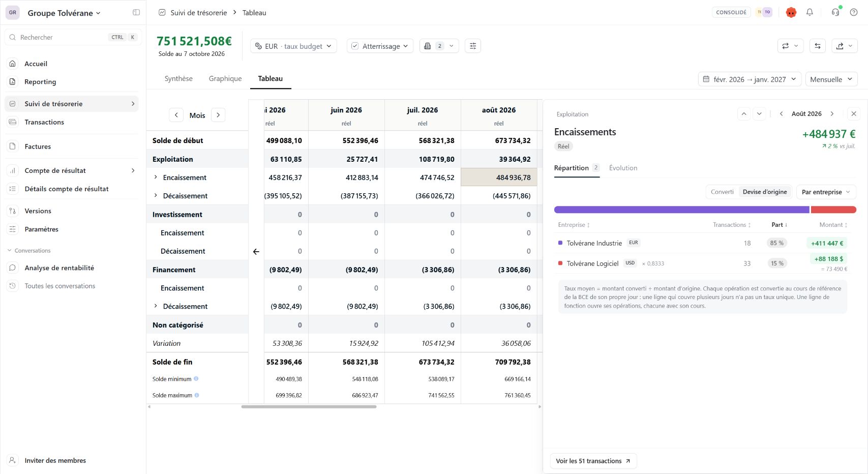Switch to the Synthèse tab
Viewport: 868px width, 474px height.
pos(178,78)
